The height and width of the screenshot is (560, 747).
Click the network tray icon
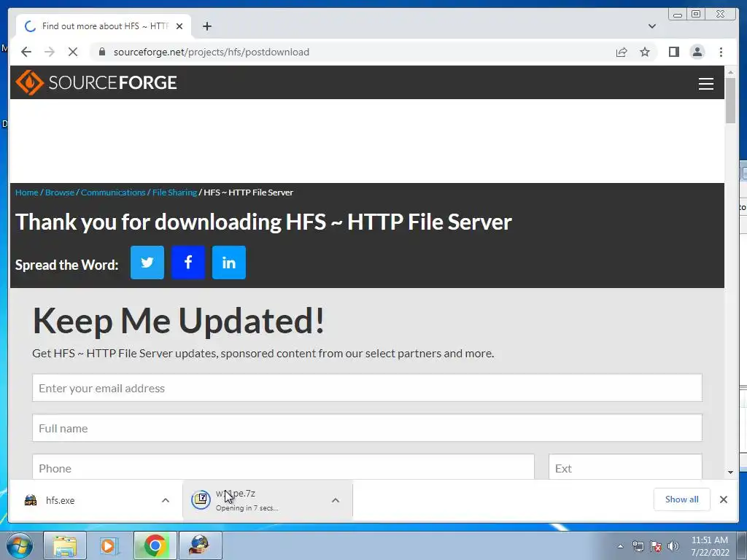[638, 546]
